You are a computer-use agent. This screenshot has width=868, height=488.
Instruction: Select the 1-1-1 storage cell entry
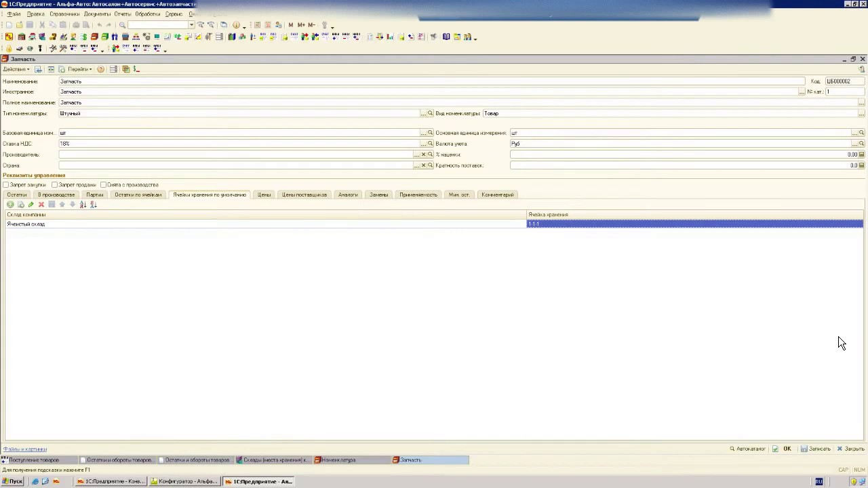694,224
